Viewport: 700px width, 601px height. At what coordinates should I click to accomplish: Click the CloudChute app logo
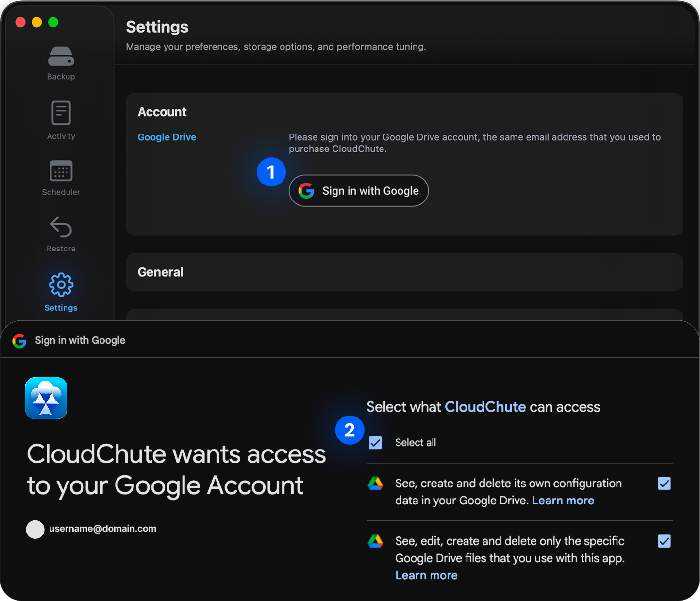(x=46, y=398)
